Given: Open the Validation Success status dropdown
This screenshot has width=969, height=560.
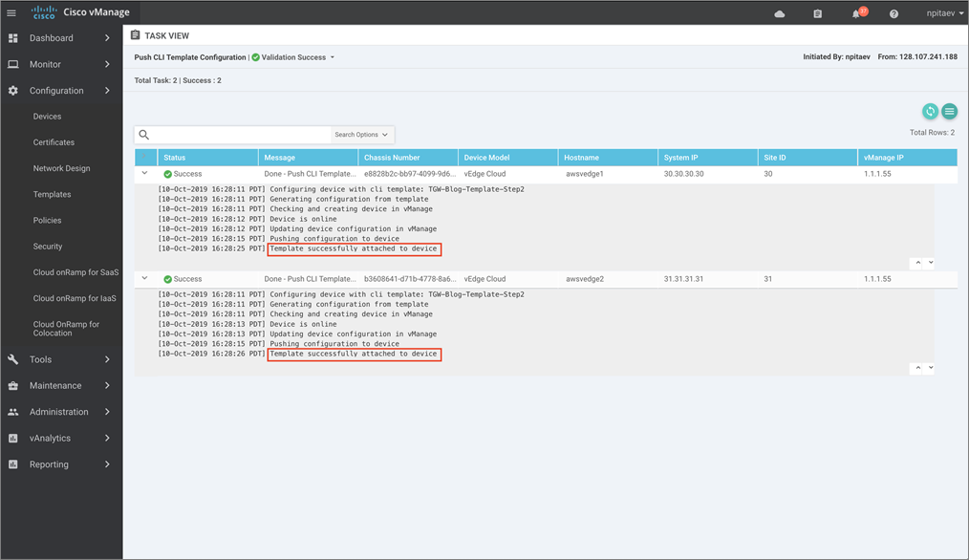Looking at the screenshot, I should click(x=332, y=57).
